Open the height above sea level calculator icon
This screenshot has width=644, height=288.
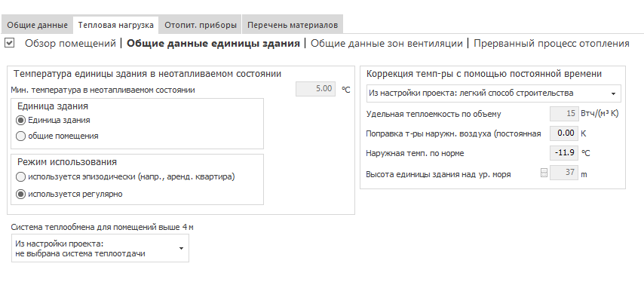[x=544, y=173]
